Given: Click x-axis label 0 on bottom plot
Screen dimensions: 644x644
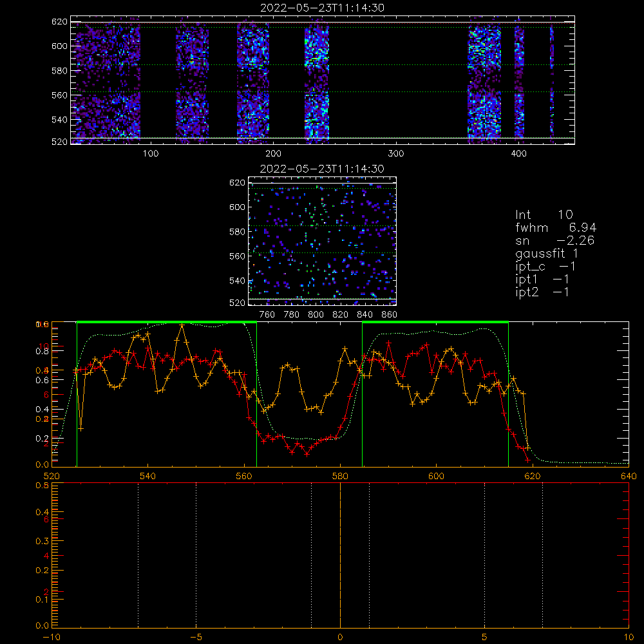Looking at the screenshot, I should tap(340, 638).
